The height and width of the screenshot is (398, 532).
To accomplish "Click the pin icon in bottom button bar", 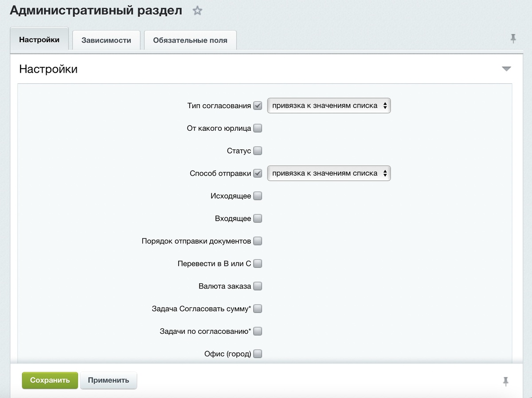I will coord(506,381).
